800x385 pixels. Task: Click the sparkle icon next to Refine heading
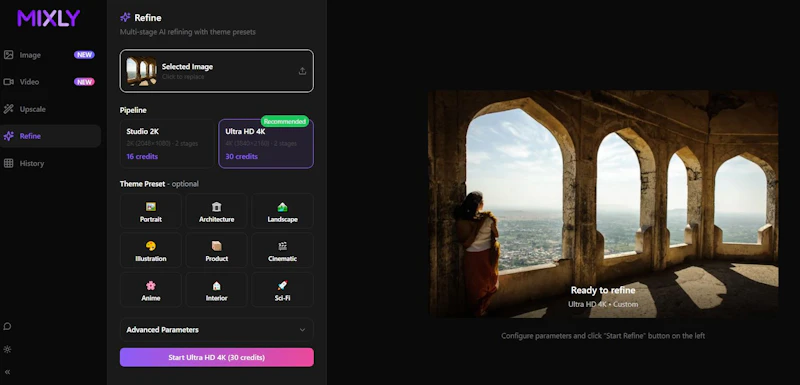coord(125,18)
